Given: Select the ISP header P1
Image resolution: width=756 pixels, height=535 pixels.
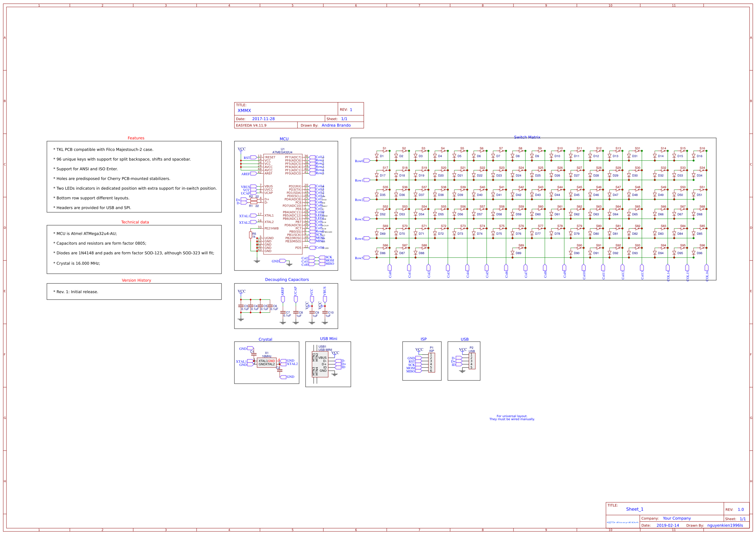Looking at the screenshot, I should (431, 363).
